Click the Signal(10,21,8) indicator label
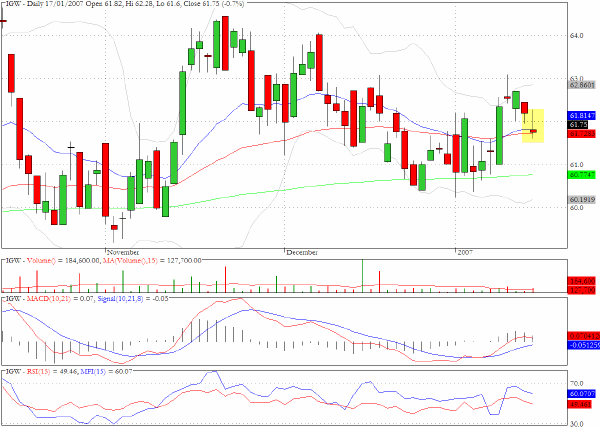 coord(120,298)
